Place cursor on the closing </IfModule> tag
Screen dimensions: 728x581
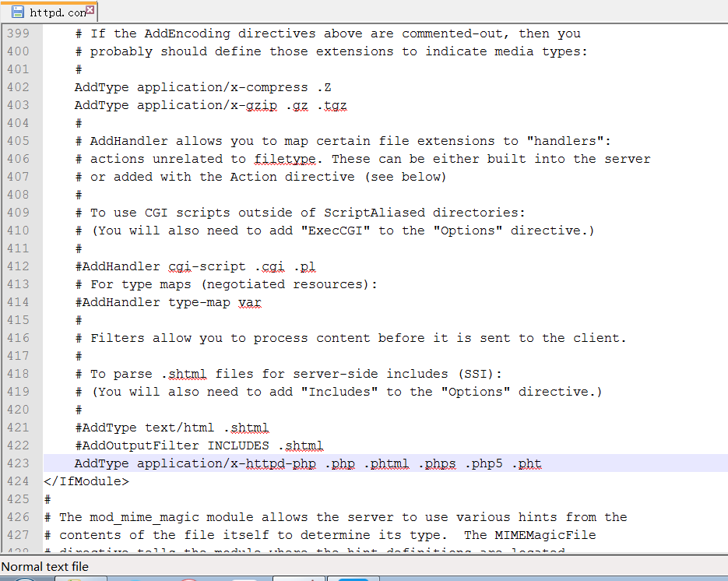coord(86,481)
